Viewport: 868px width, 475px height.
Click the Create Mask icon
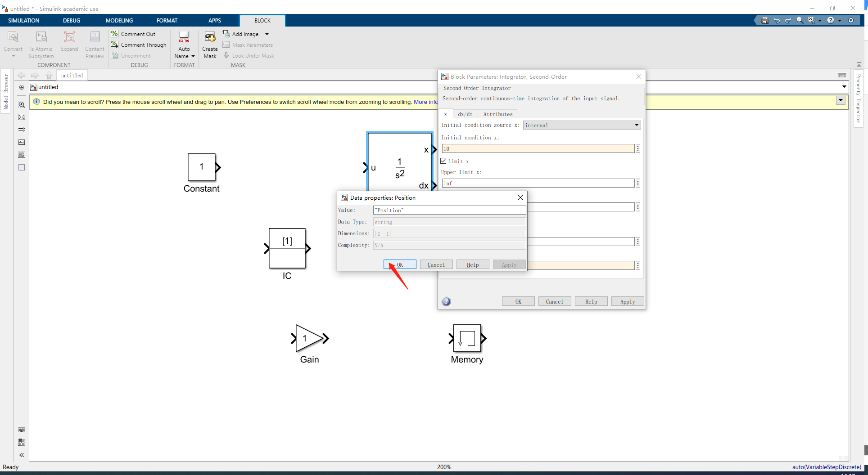point(210,37)
